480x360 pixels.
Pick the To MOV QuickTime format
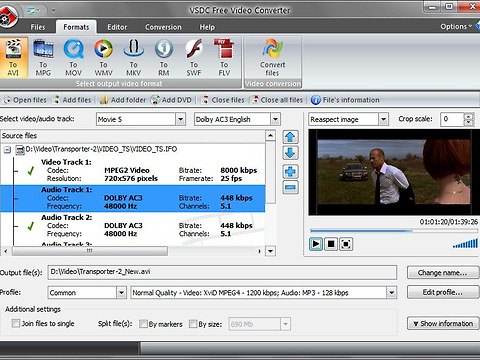[73, 57]
